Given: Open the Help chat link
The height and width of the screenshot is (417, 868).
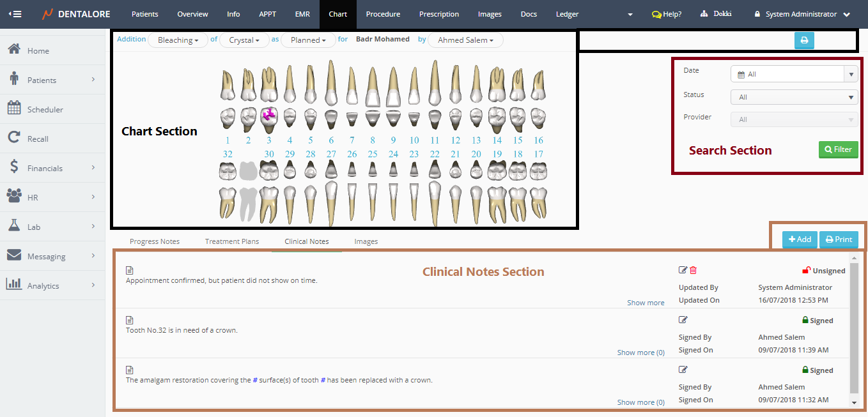Looking at the screenshot, I should click(666, 14).
